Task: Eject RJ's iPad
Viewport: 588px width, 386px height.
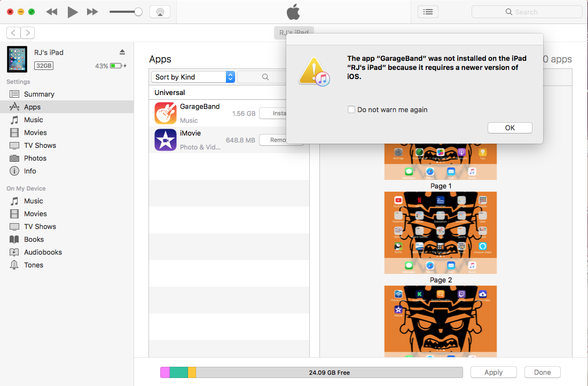Action: [122, 52]
